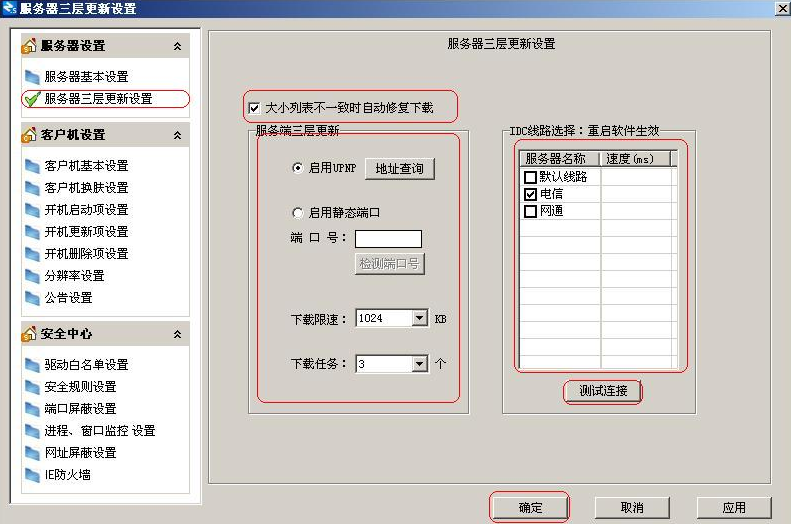This screenshot has height=524, width=791.
Task: Close the 服务器三层更新设置 window
Action: (782, 8)
